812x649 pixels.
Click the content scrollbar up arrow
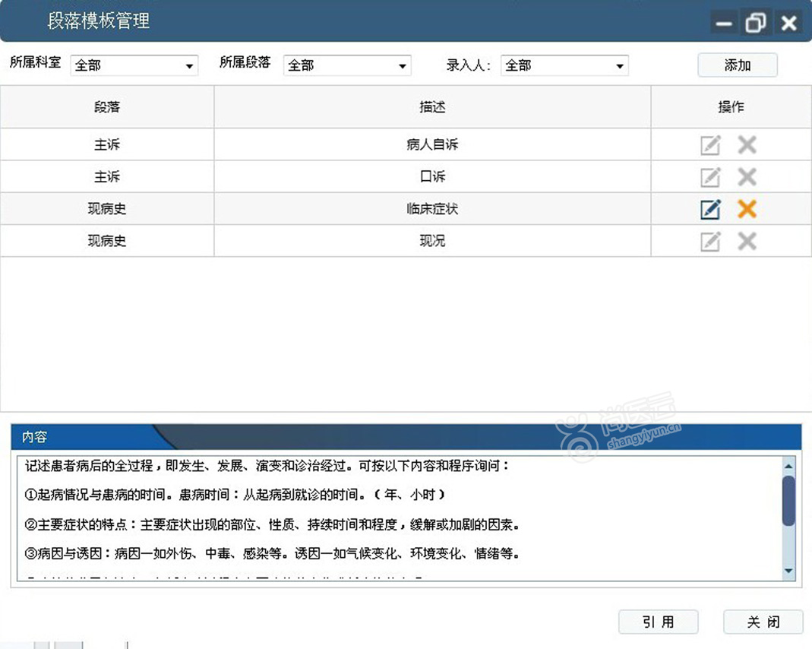click(x=788, y=466)
